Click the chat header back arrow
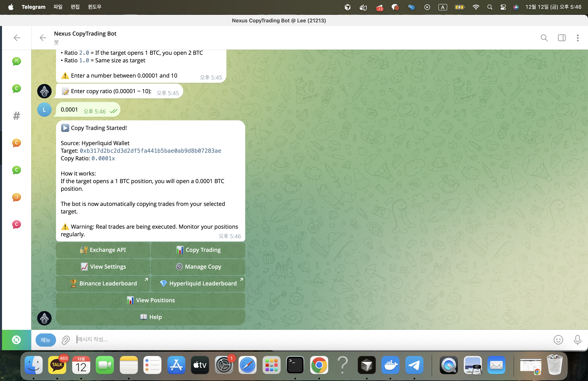The image size is (588, 381). [43, 38]
